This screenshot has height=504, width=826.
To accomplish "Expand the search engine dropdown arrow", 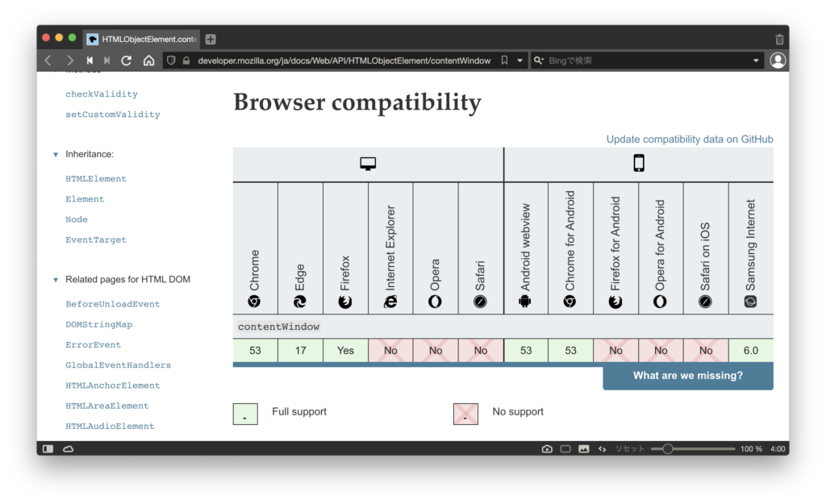I will (756, 60).
